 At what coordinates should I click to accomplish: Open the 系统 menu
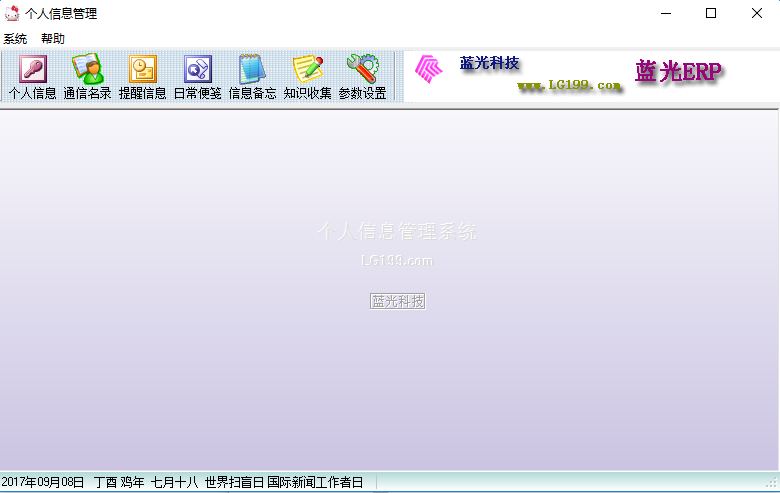pyautogui.click(x=15, y=39)
